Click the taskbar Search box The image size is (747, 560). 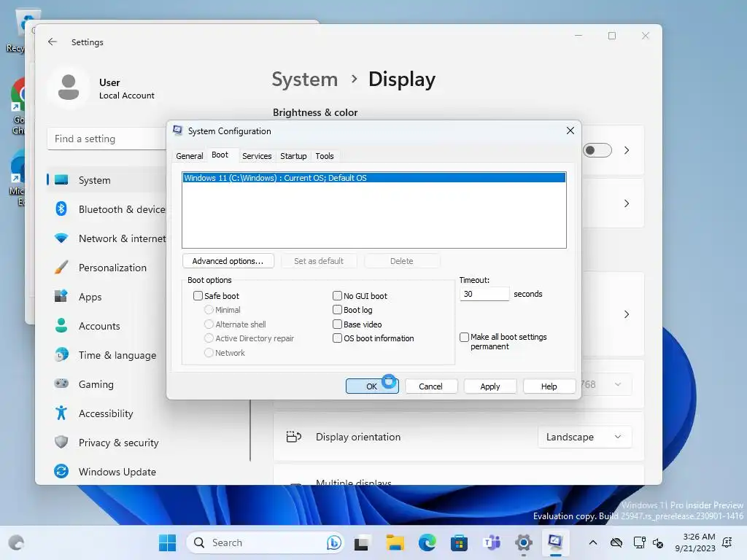266,542
